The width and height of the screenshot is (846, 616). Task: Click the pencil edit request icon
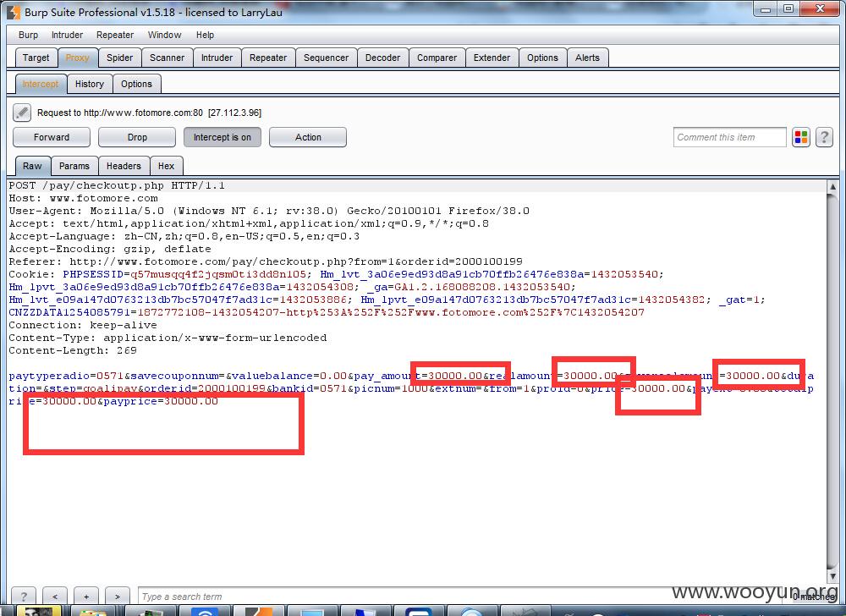22,113
